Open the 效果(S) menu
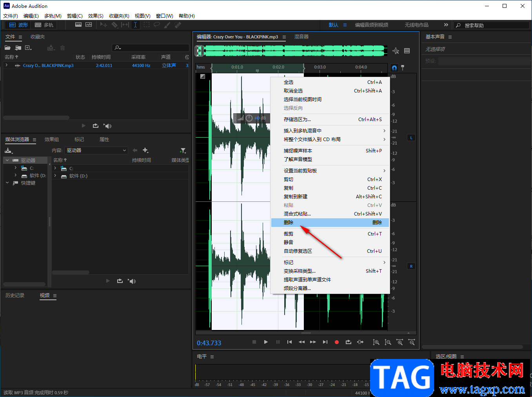Image resolution: width=532 pixels, height=397 pixels. pyautogui.click(x=96, y=16)
